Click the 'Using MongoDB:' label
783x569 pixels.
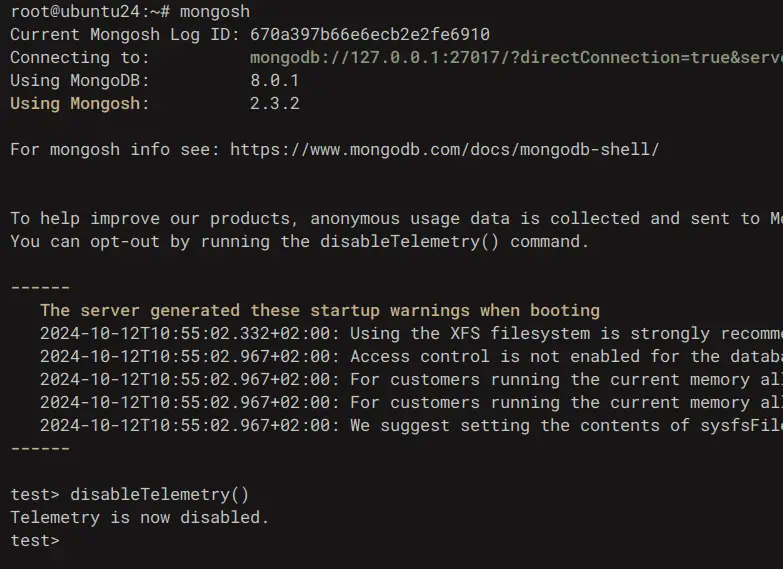(80, 80)
